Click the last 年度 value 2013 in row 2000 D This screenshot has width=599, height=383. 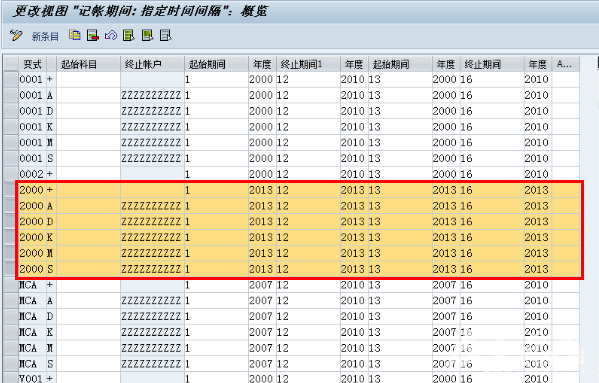pos(537,221)
